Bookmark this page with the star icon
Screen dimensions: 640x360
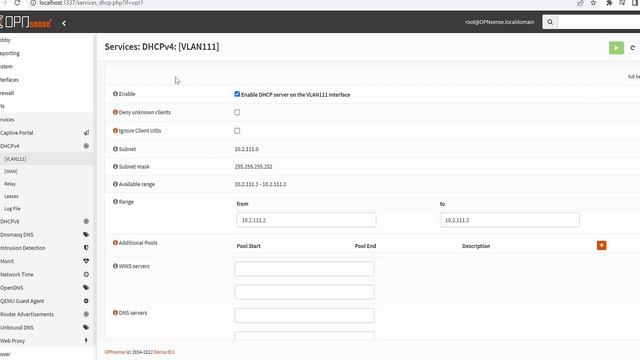click(x=593, y=3)
